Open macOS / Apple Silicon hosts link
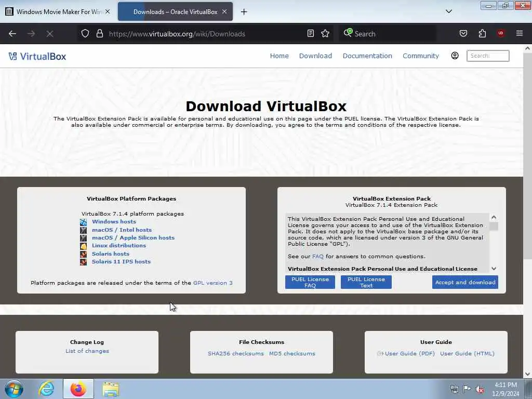Screen dimensions: 532x399 (134, 237)
